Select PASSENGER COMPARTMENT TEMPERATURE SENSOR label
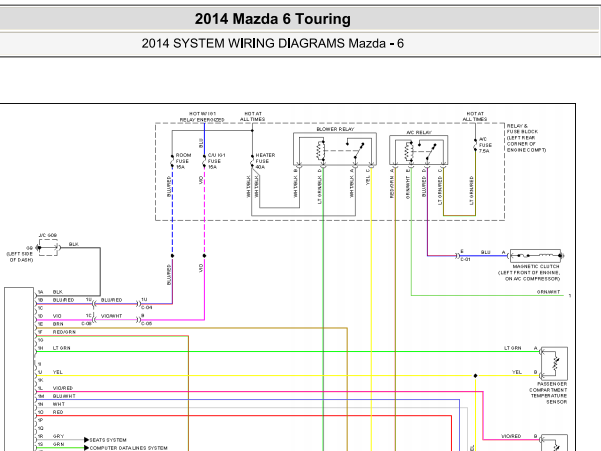This screenshot has height=451, width=601. tap(548, 393)
